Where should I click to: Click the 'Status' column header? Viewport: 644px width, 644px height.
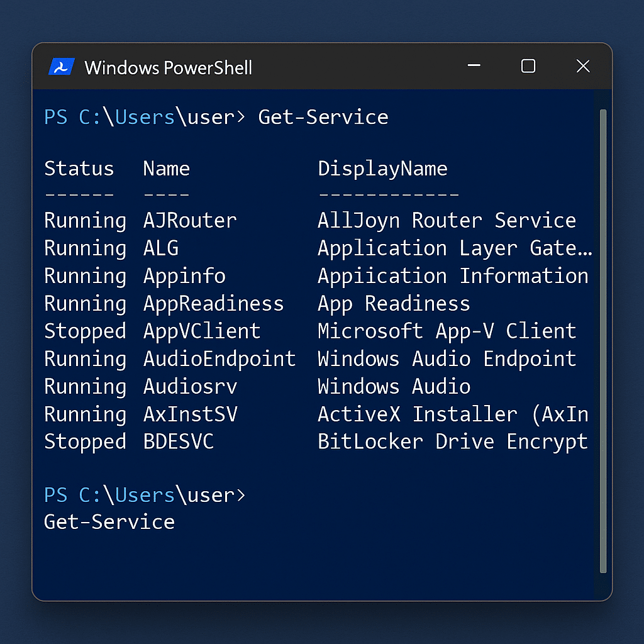pyautogui.click(x=79, y=169)
